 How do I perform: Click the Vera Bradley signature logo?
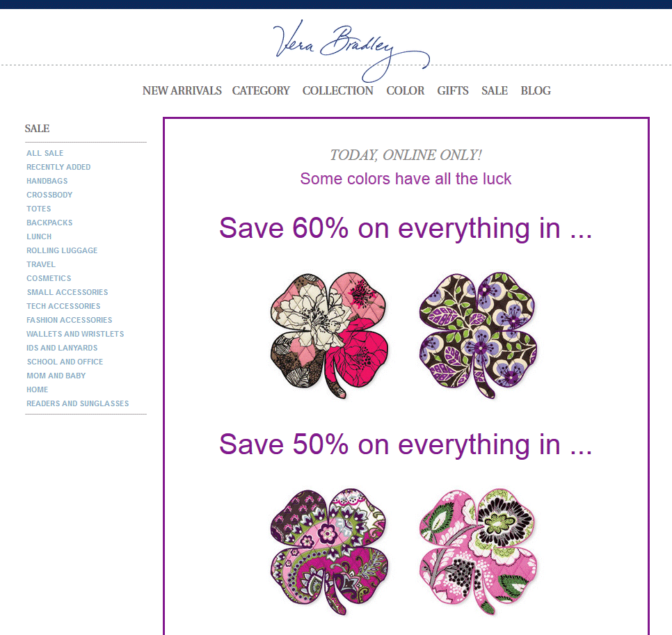pos(351,51)
